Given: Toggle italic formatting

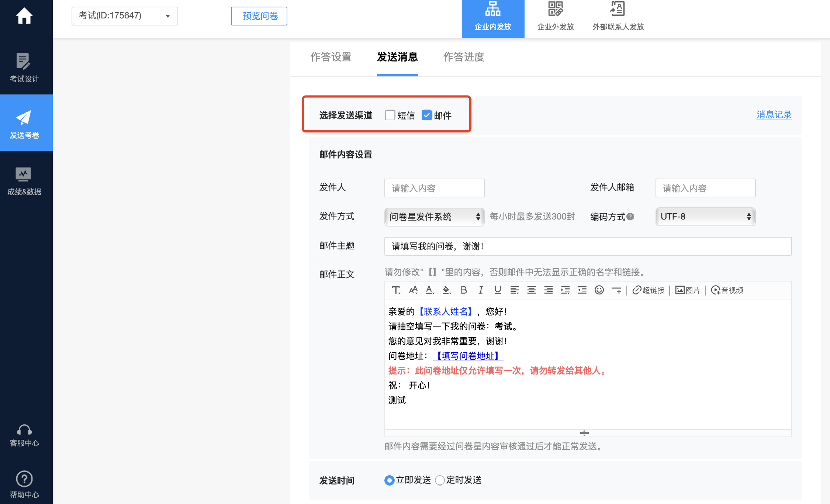Looking at the screenshot, I should pos(481,290).
